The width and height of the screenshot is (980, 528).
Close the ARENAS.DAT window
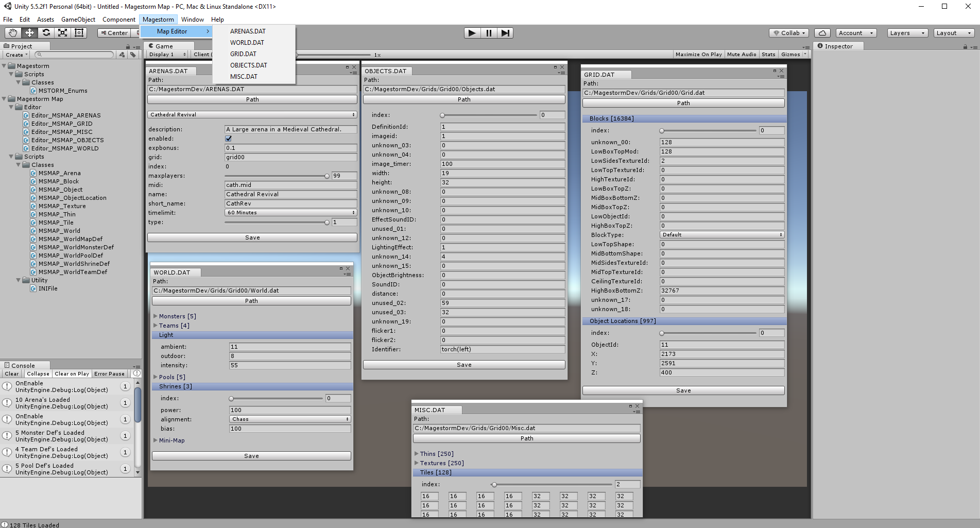pos(354,67)
